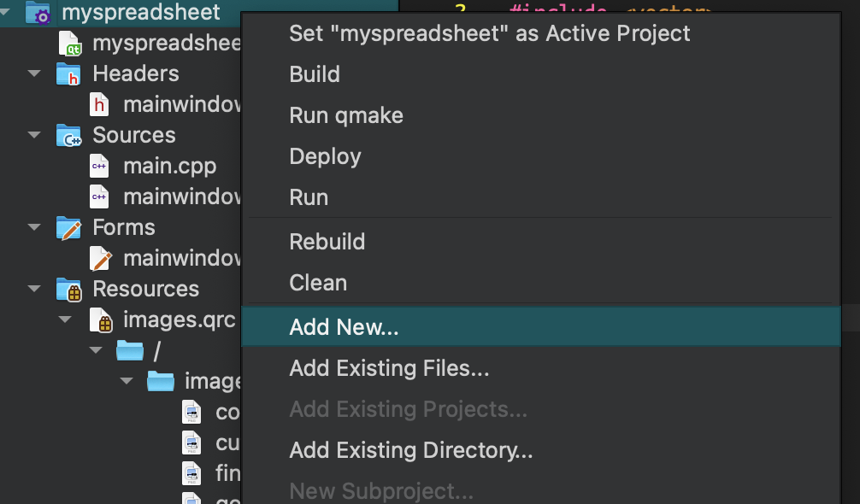Select the Qt .pro file icon
The image size is (860, 504).
pyautogui.click(x=69, y=44)
